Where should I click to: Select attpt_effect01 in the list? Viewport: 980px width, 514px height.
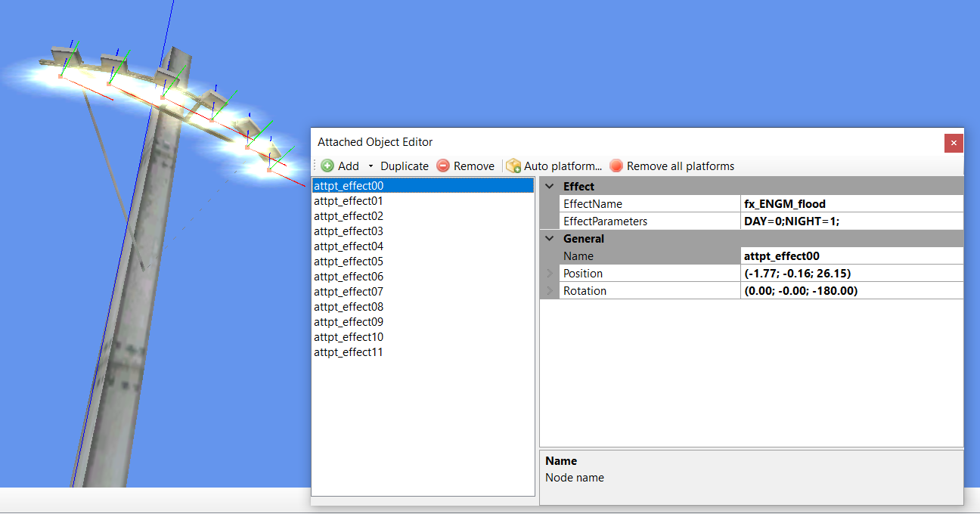click(349, 201)
